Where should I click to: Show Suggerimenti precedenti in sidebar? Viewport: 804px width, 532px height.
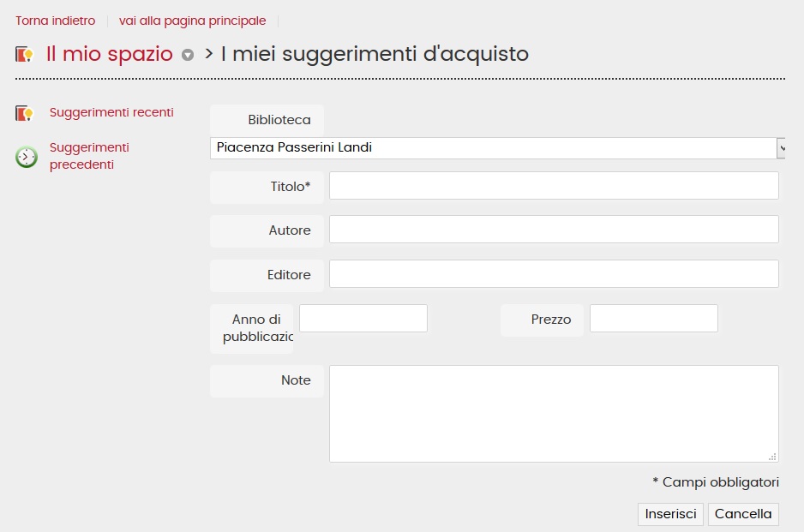pos(89,156)
